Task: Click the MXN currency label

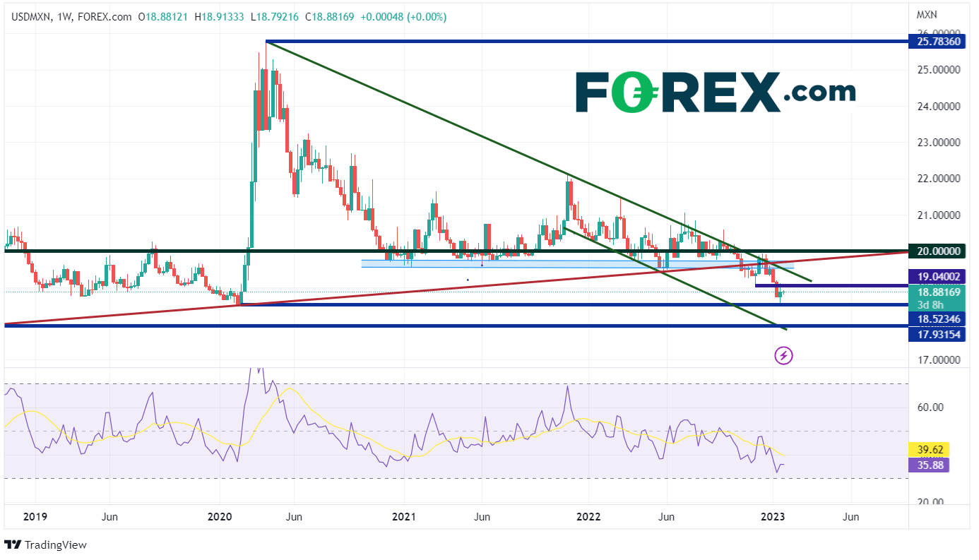Action: tap(926, 13)
